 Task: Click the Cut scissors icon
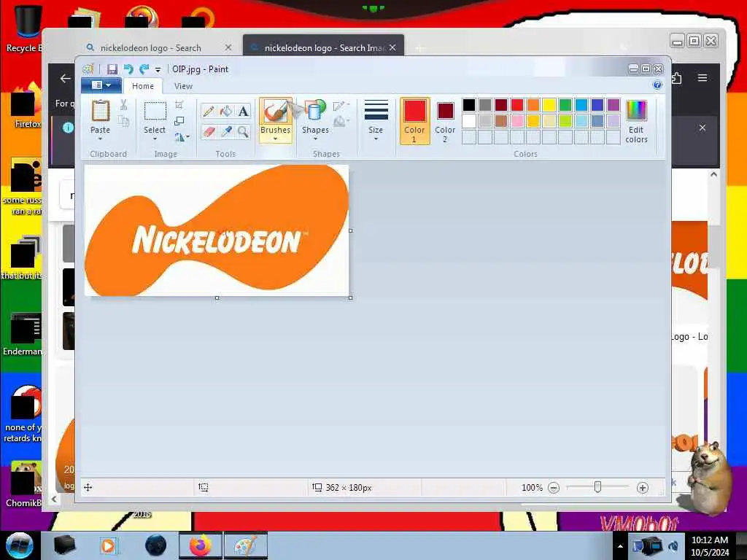(123, 105)
